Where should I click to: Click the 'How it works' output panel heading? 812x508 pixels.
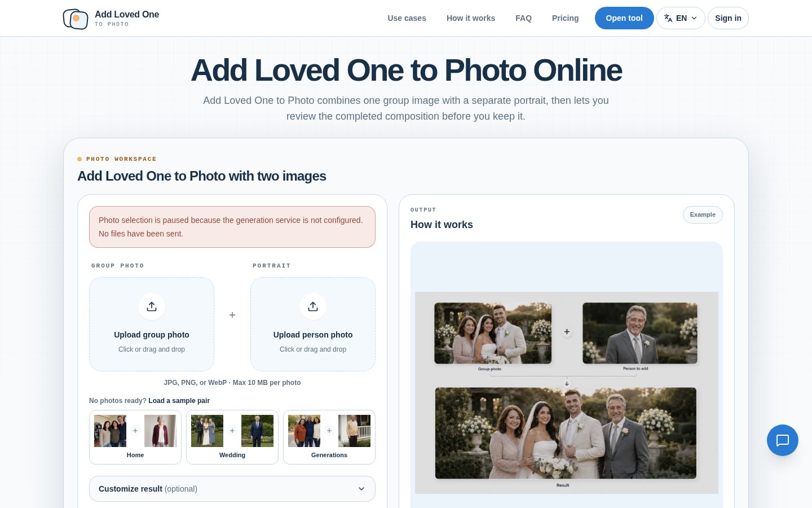442,225
